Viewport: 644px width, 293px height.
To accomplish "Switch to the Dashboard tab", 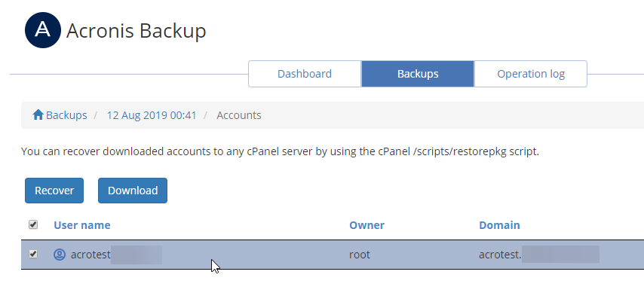I will (x=305, y=74).
